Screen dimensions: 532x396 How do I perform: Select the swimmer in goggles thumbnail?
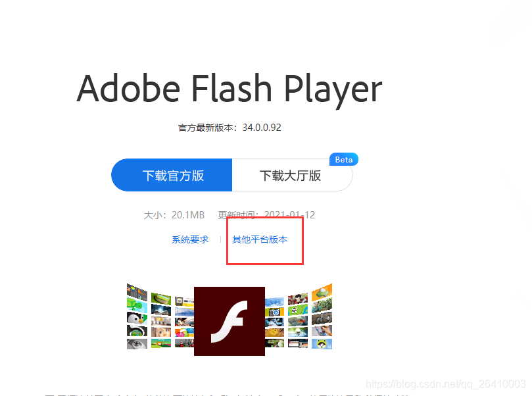pyautogui.click(x=298, y=332)
